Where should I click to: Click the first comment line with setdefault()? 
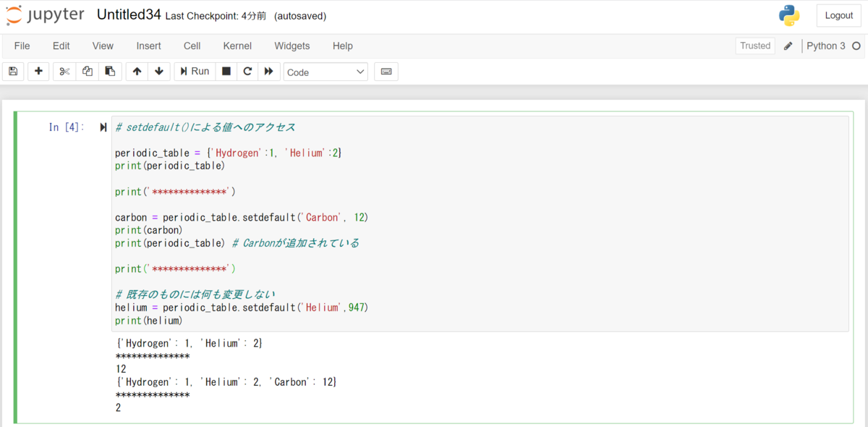click(205, 127)
